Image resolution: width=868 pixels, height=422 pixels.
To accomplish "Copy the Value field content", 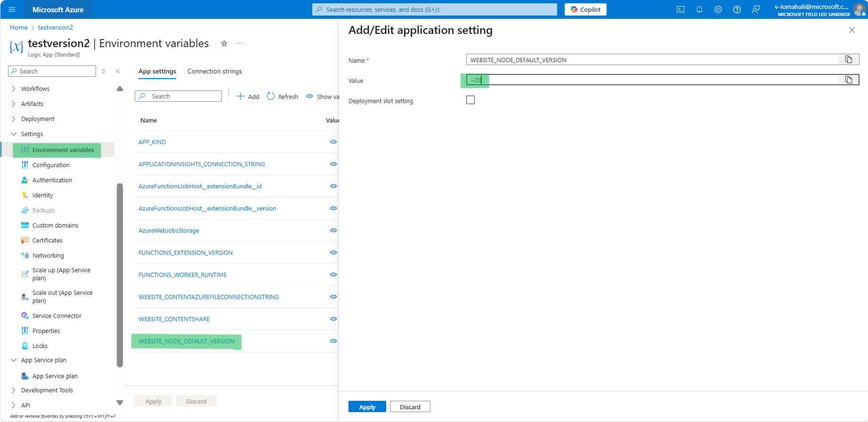I will (x=849, y=80).
